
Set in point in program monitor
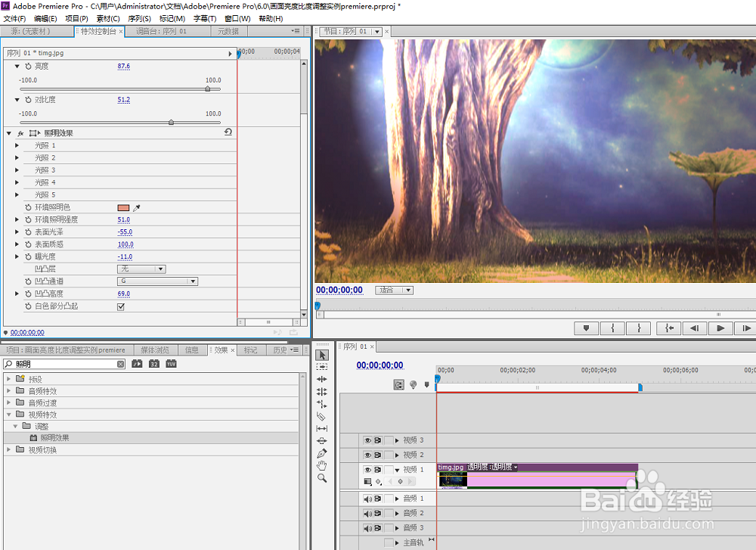612,328
